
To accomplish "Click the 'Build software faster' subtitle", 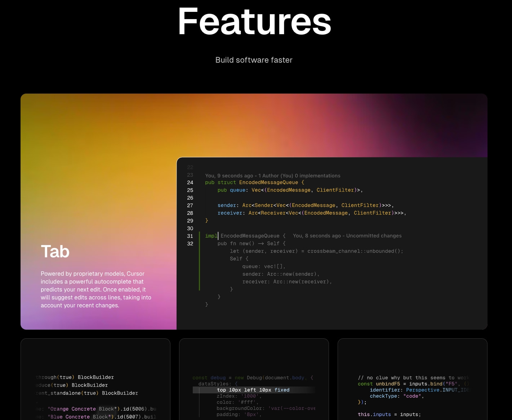I will (x=254, y=60).
